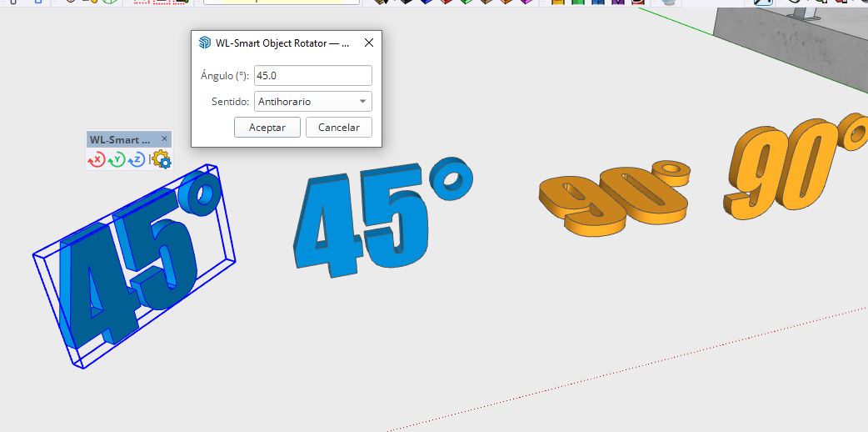Click the Ángulo angle input field

(x=312, y=75)
